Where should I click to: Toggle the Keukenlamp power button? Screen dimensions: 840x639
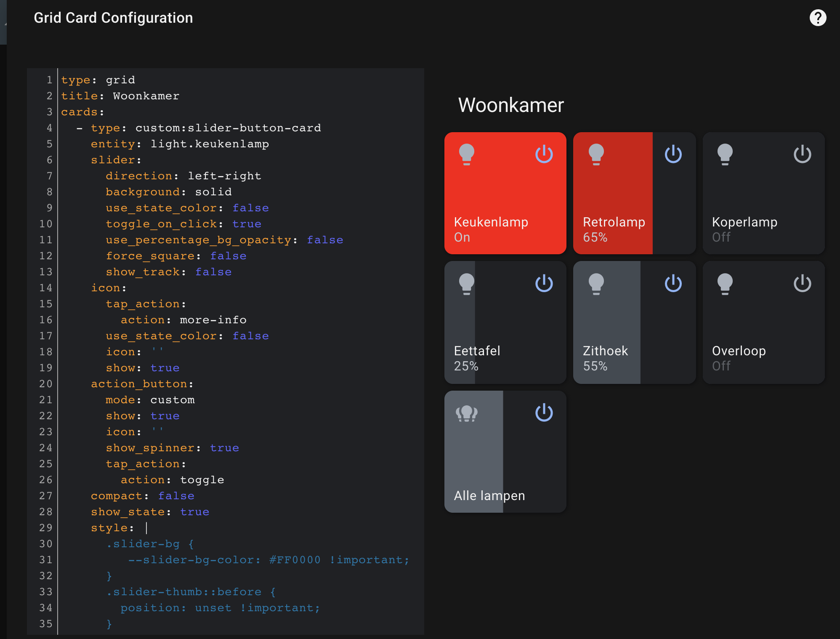point(544,154)
